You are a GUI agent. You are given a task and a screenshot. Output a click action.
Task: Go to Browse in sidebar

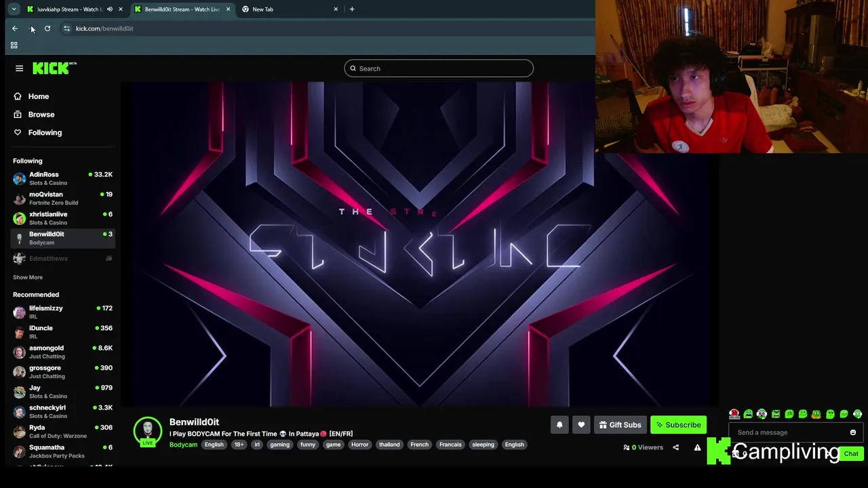point(41,115)
